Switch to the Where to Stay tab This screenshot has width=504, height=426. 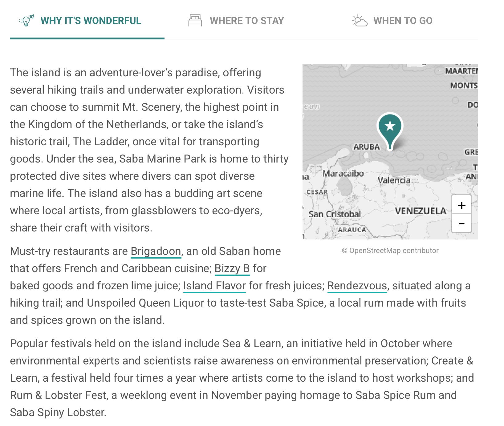click(x=246, y=21)
